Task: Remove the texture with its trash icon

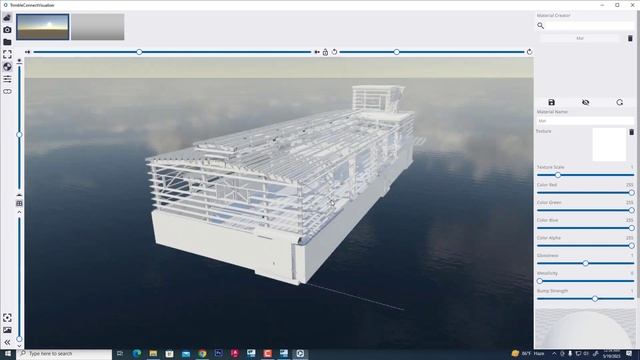Action: 631,132
